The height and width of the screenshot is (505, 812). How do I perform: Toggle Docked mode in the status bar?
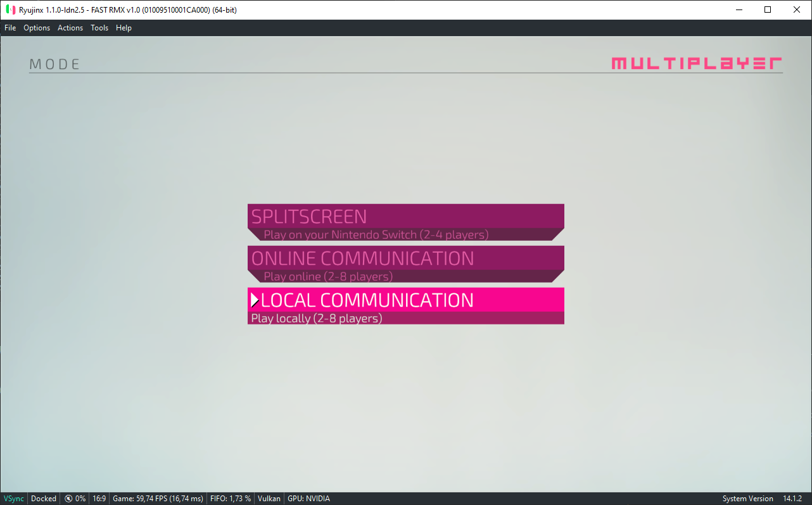click(44, 499)
